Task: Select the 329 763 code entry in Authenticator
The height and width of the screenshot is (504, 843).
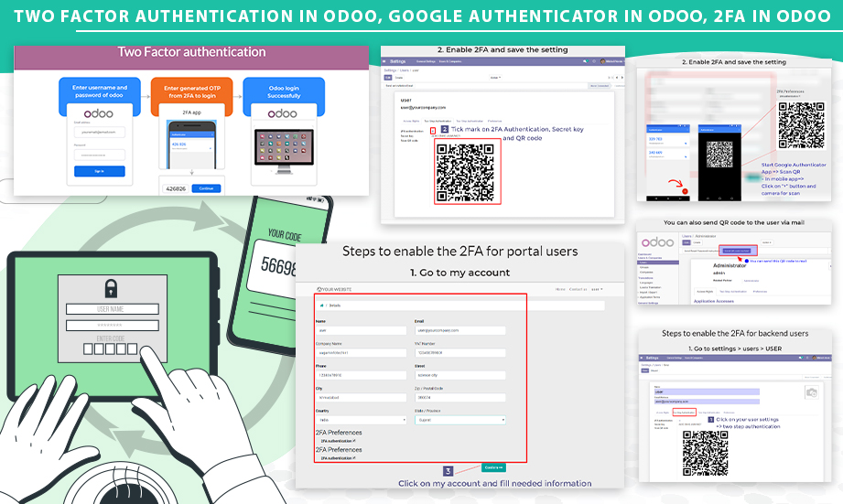Action: click(668, 141)
